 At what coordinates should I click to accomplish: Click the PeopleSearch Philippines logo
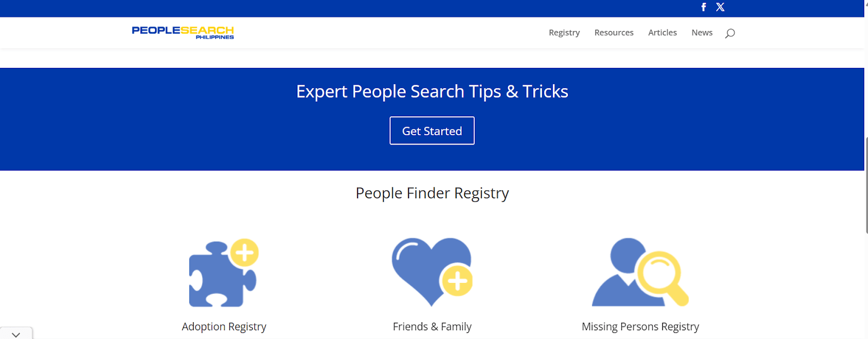pos(182,33)
